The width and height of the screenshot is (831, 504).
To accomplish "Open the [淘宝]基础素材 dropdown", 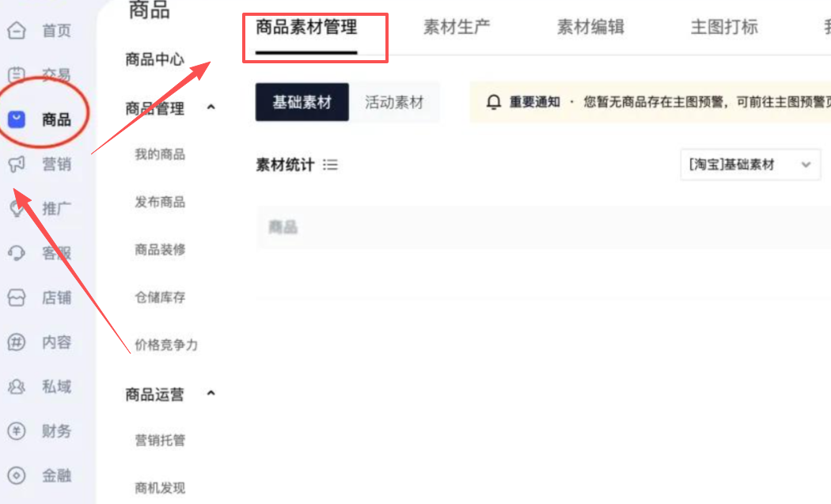I will (750, 165).
